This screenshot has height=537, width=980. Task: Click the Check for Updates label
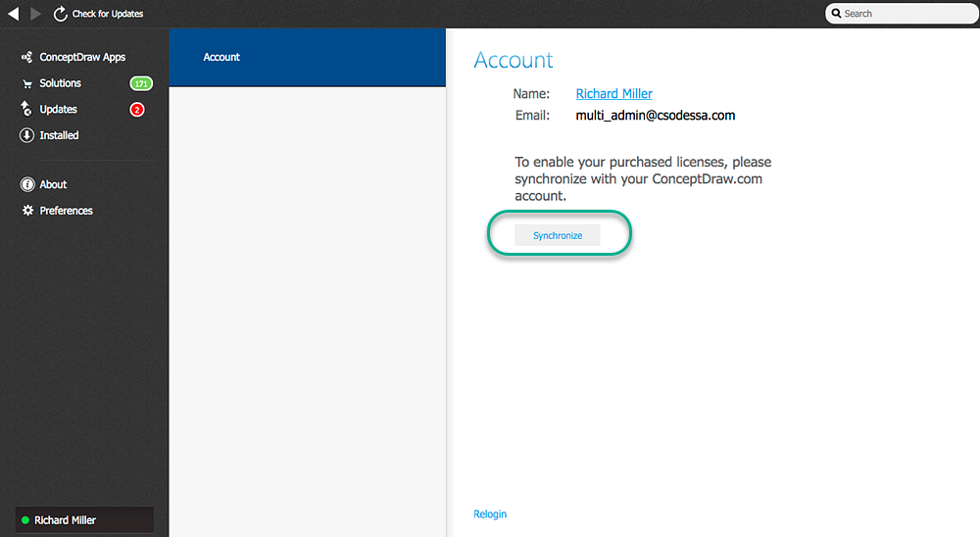coord(108,14)
